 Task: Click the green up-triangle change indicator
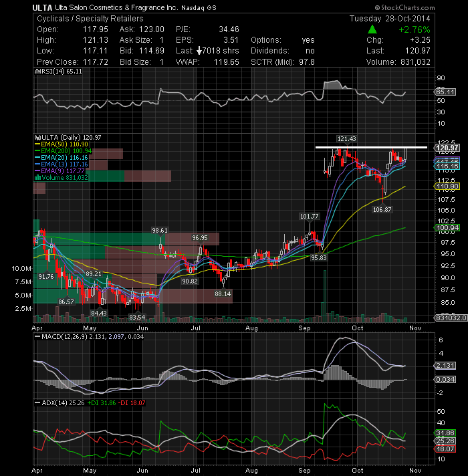372,29
